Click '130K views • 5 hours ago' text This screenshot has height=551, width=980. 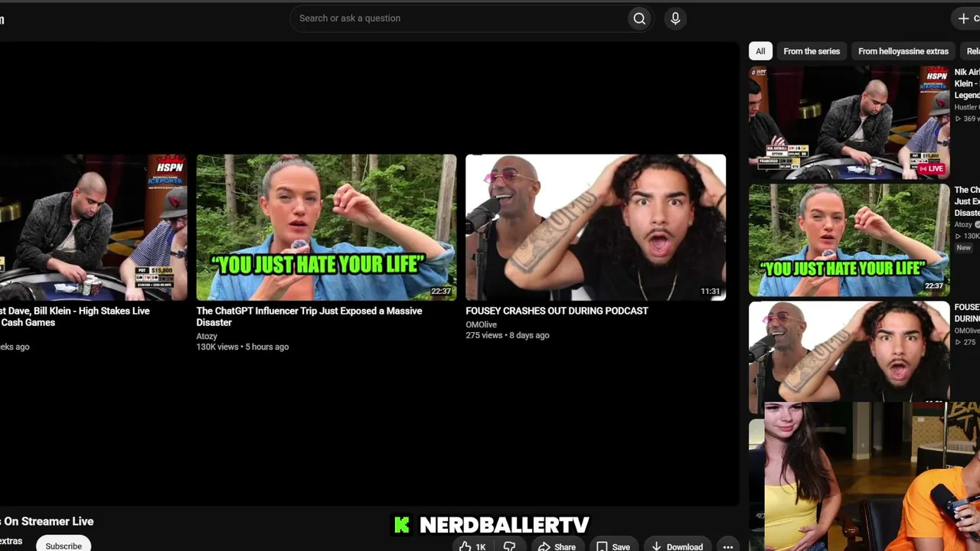(243, 347)
